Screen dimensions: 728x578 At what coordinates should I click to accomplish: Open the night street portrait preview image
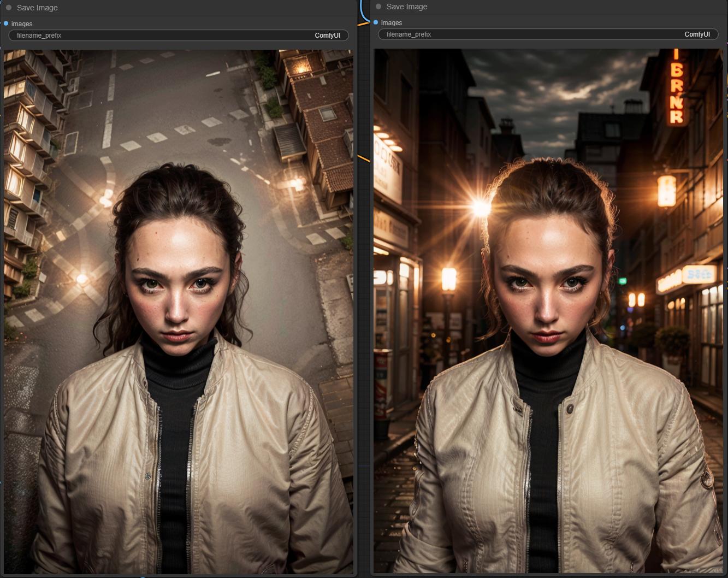[x=548, y=310]
